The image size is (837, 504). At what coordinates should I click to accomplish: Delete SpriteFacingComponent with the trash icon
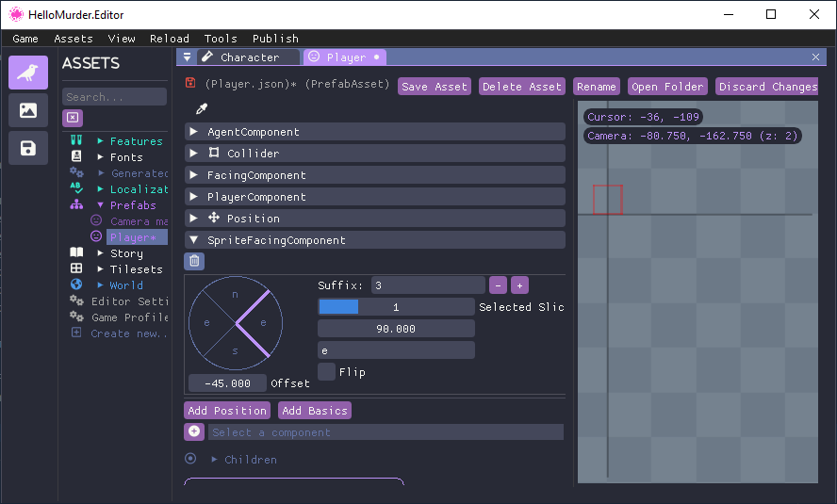194,261
